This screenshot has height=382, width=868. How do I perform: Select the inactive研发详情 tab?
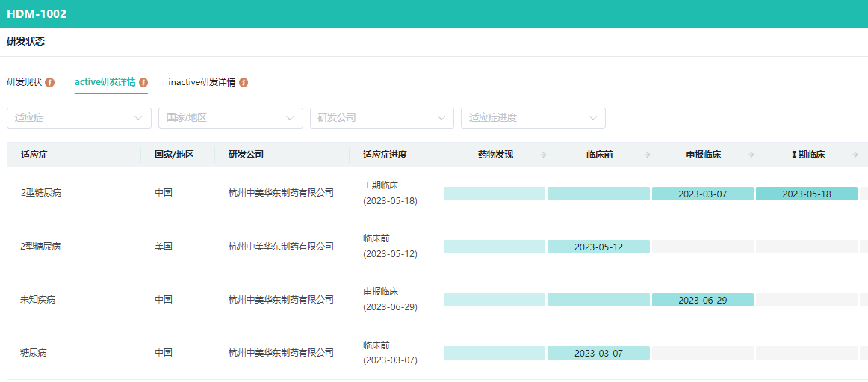(202, 82)
